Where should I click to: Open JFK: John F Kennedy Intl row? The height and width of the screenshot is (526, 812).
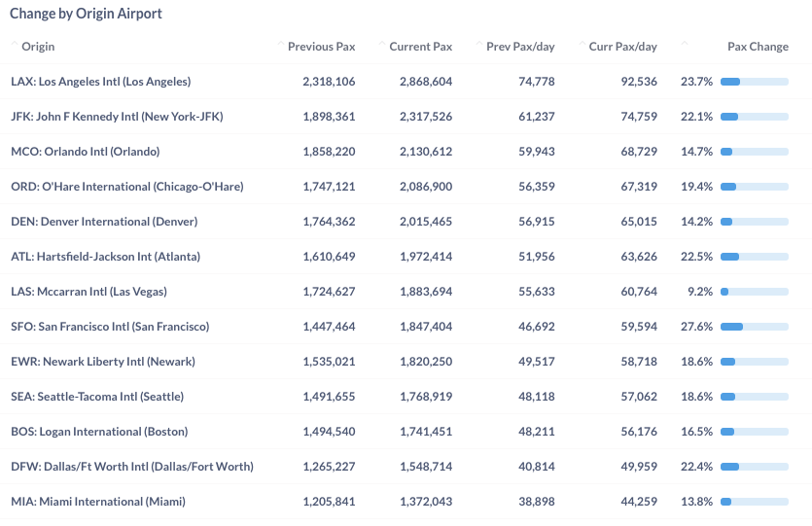pos(406,117)
